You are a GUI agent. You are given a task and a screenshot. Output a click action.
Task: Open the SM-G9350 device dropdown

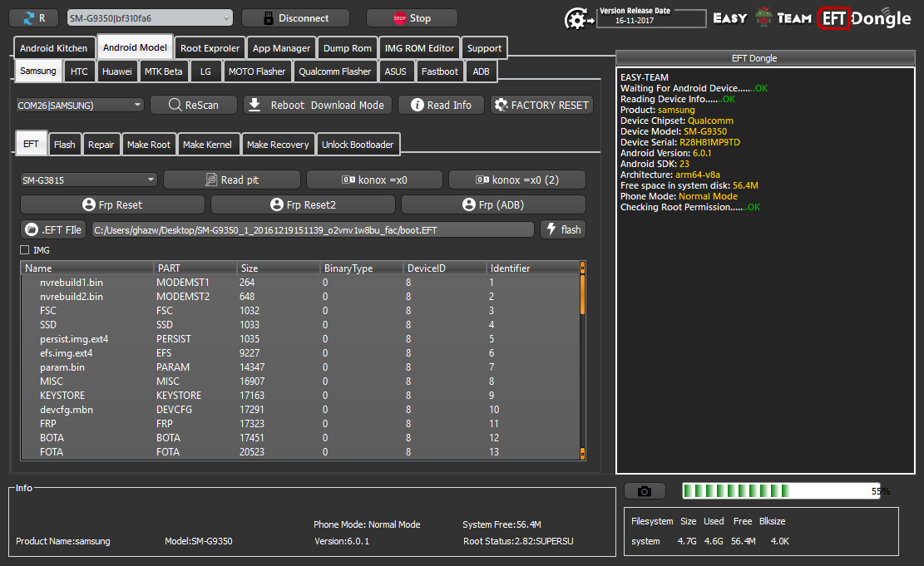click(150, 18)
